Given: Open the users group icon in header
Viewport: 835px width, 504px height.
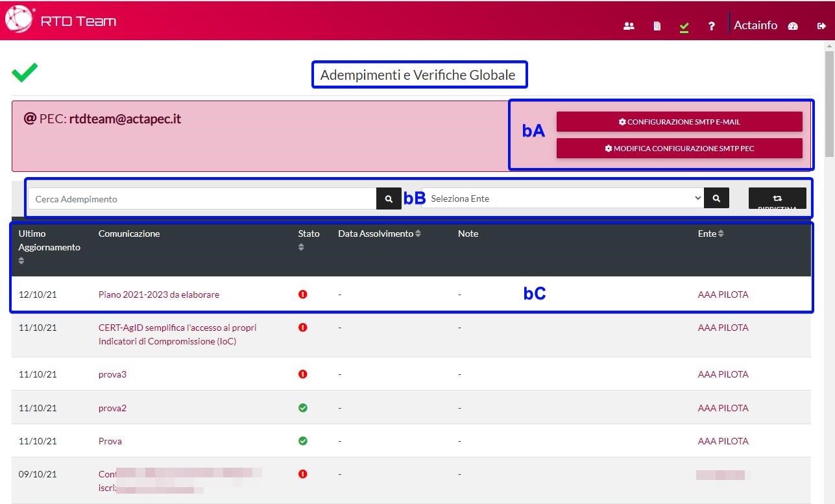Looking at the screenshot, I should click(x=628, y=27).
